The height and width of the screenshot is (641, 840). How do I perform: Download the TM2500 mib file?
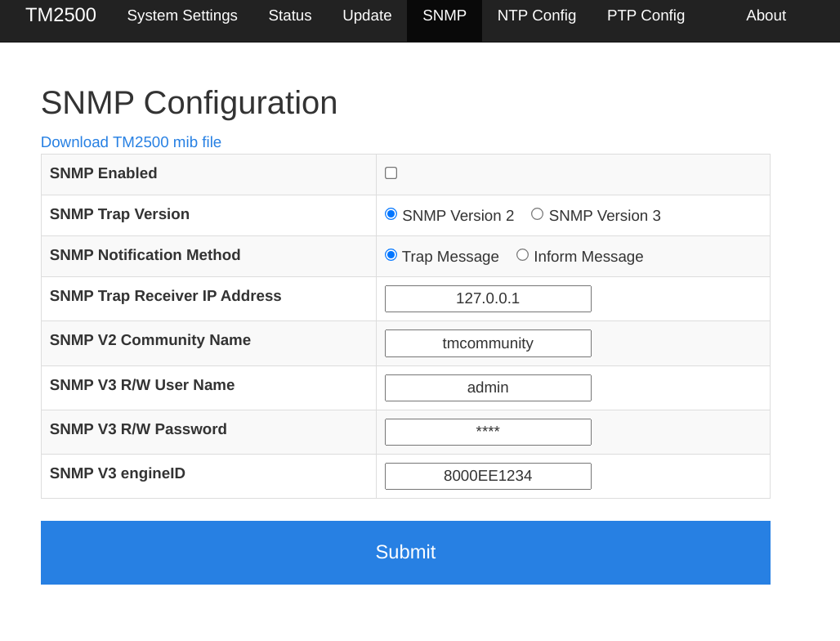coord(131,142)
